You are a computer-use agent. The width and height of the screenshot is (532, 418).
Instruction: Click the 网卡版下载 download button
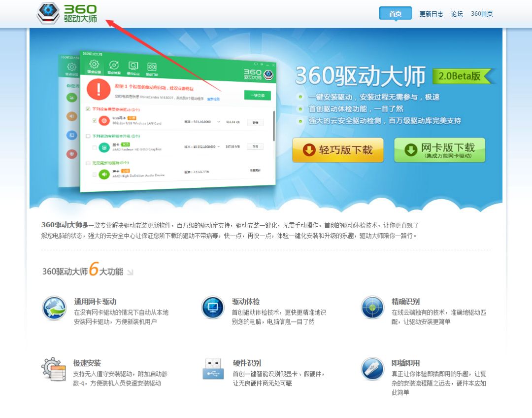440,150
